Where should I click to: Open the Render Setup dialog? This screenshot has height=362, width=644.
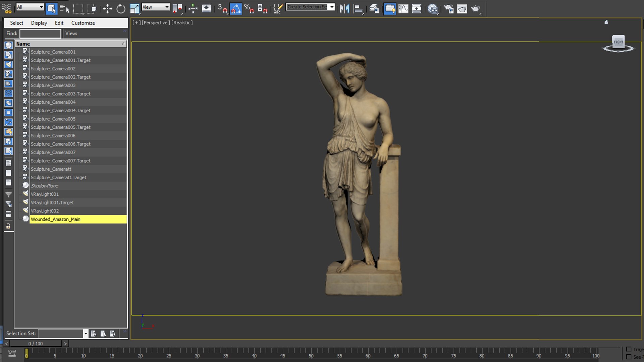(448, 9)
